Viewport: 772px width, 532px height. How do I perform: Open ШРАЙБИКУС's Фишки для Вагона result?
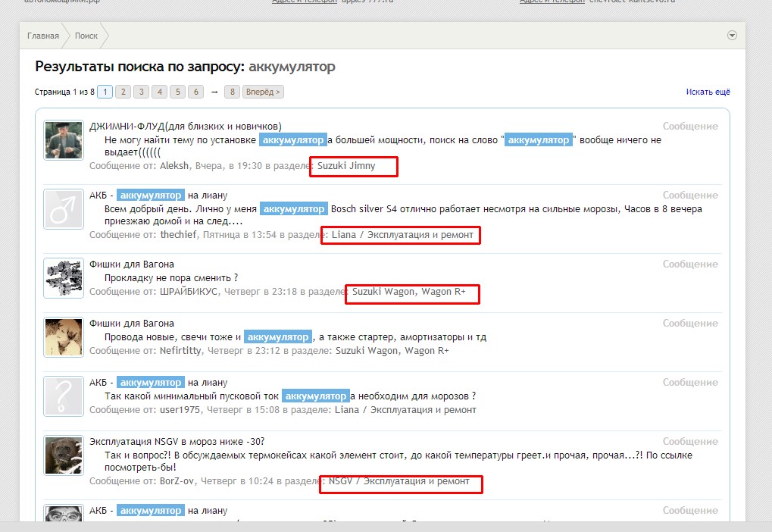132,264
